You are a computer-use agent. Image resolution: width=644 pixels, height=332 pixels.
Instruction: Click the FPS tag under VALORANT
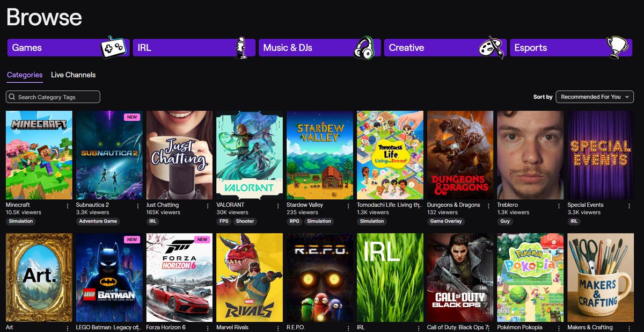point(223,221)
